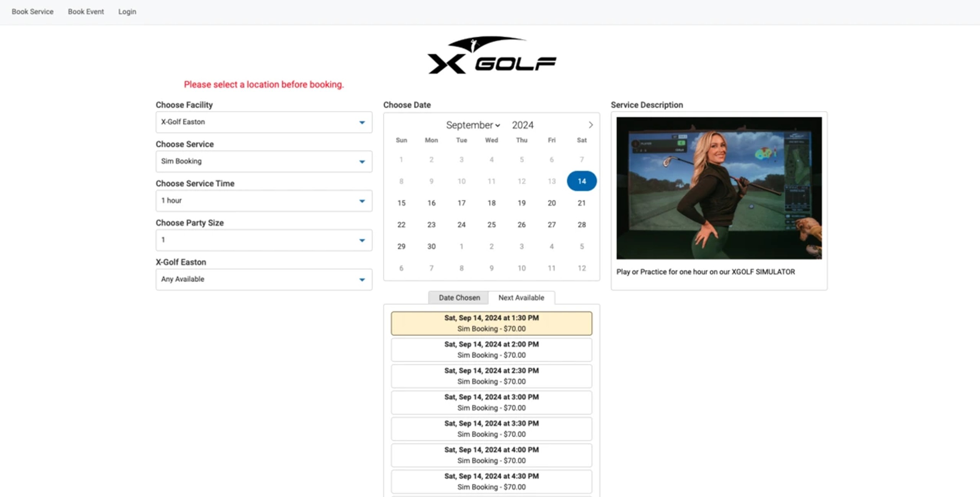Screen dimensions: 980x497
Task: Select the 1:30 PM Sim Booking slot
Action: point(492,323)
